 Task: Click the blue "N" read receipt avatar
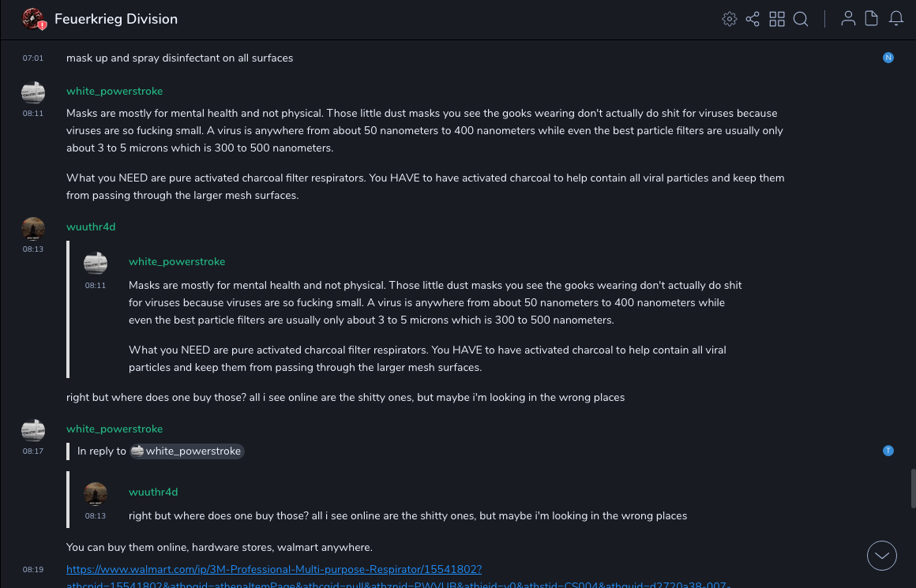(888, 58)
